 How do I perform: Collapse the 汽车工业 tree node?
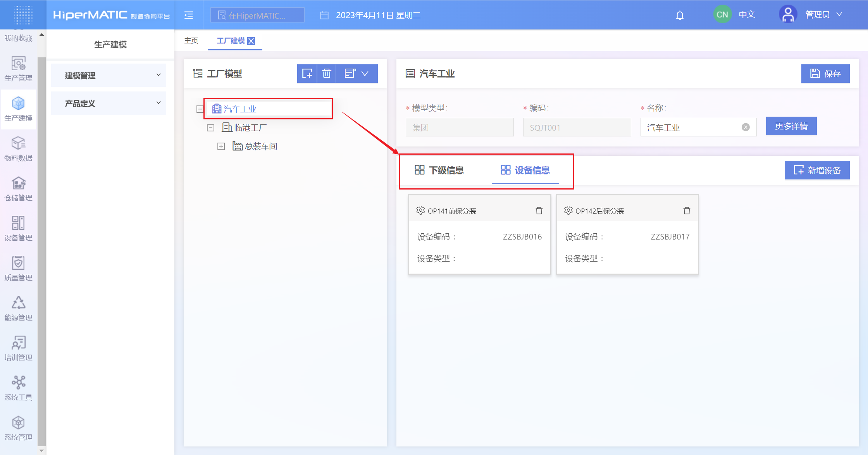pyautogui.click(x=200, y=109)
